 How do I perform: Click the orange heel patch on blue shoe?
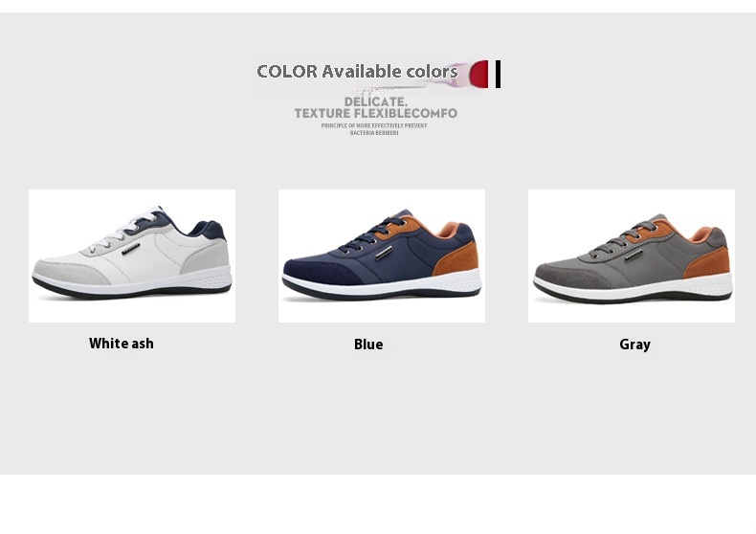click(x=457, y=260)
